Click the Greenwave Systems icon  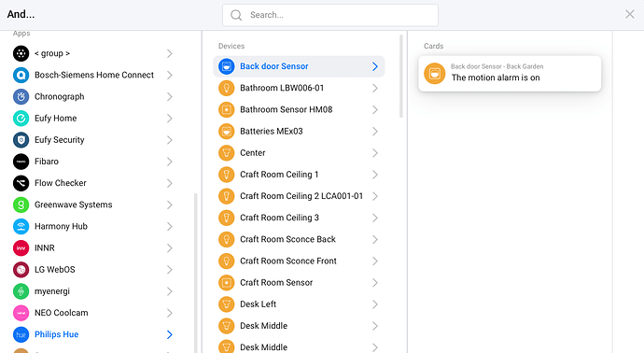[21, 205]
